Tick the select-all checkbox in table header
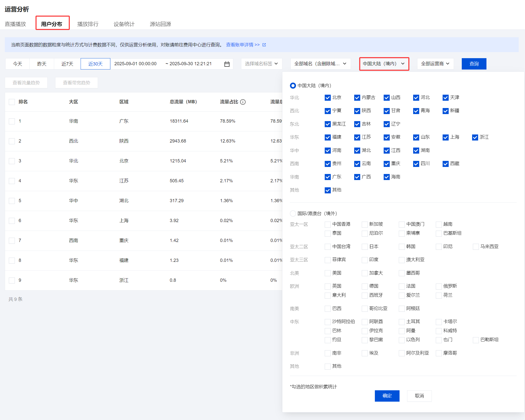The image size is (525, 420). pyautogui.click(x=12, y=102)
